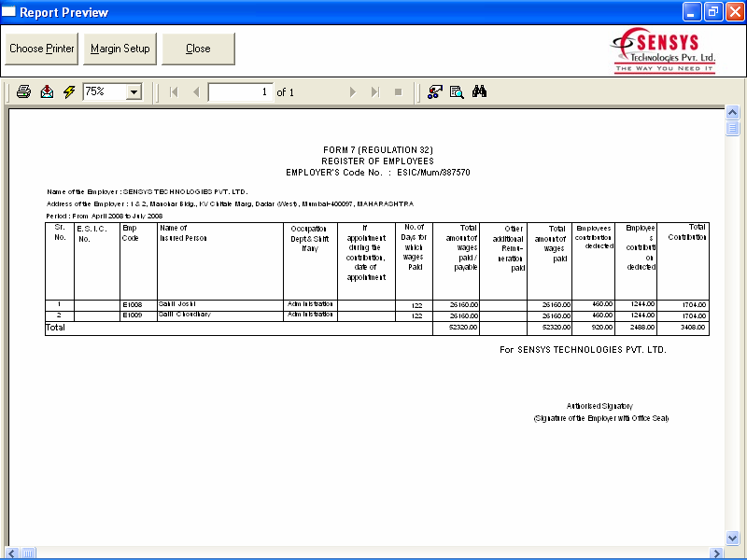Toggle the group tree icon
Viewport: 747px width, 560px height.
(434, 91)
